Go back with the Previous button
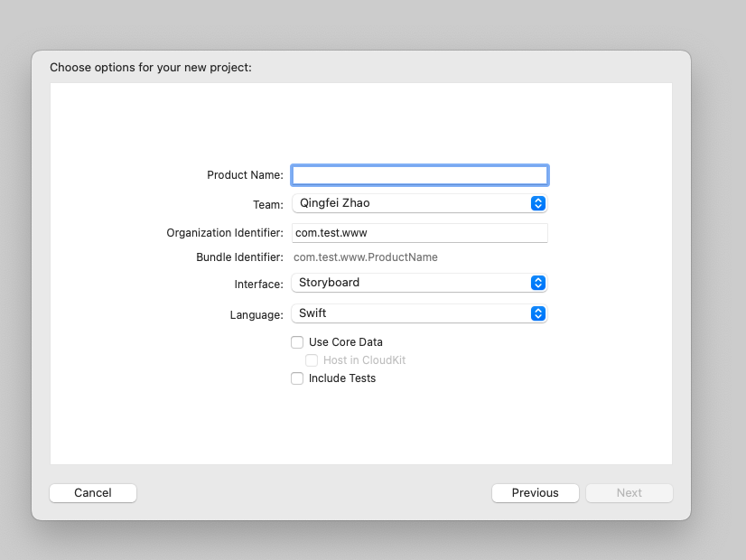This screenshot has height=560, width=746. [535, 493]
